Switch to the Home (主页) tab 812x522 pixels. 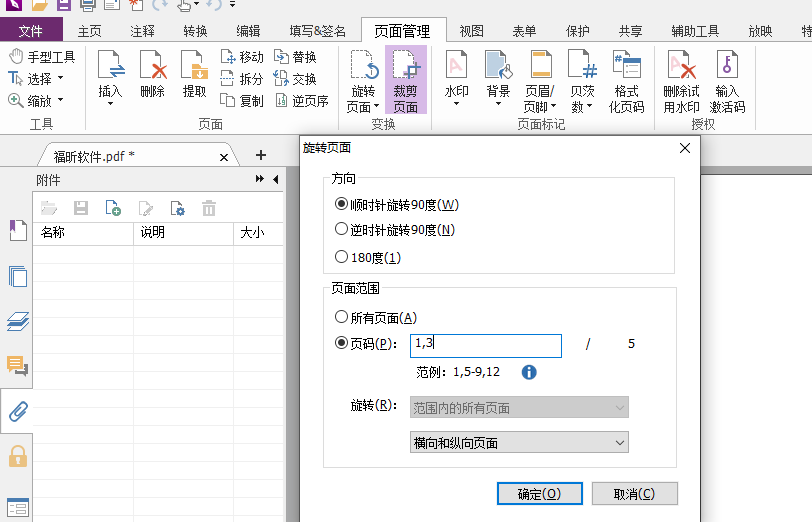89,31
